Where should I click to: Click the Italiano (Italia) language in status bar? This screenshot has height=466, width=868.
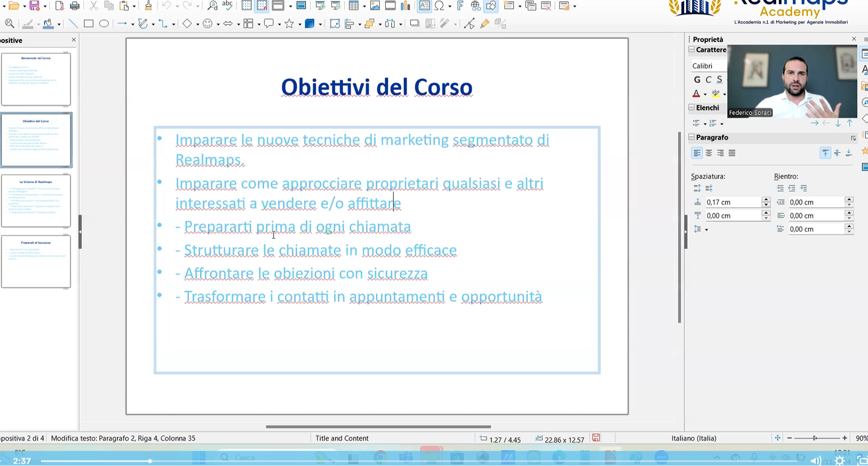pos(694,438)
